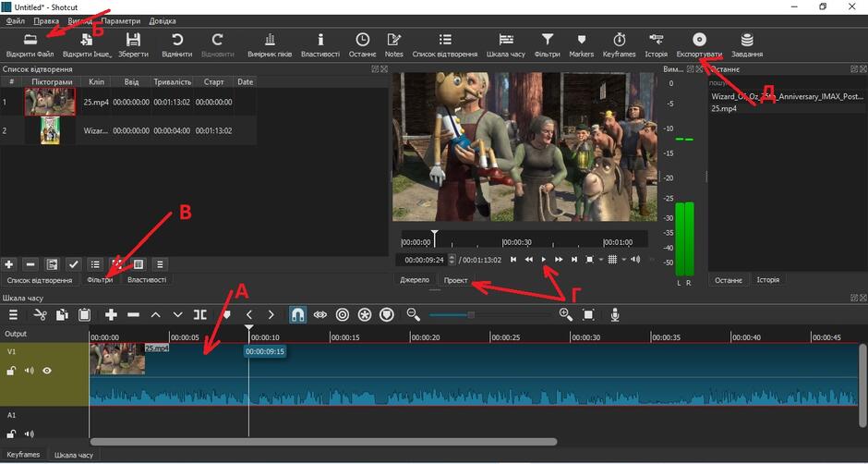Undo the last action with Відмінити

coord(177,45)
